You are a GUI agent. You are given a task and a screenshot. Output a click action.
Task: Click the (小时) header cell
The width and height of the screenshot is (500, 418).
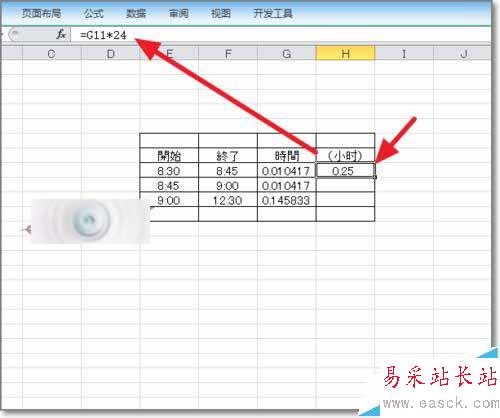345,155
